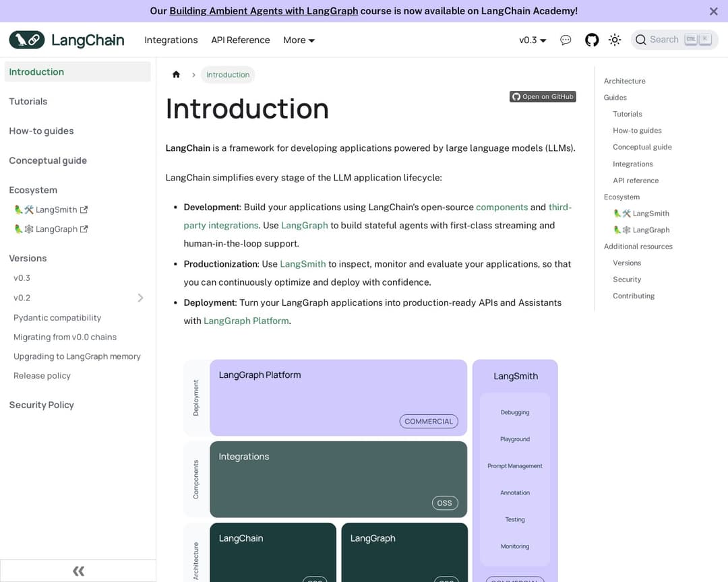The width and height of the screenshot is (728, 582).
Task: Open the v0.3 version dropdown
Action: (x=533, y=40)
